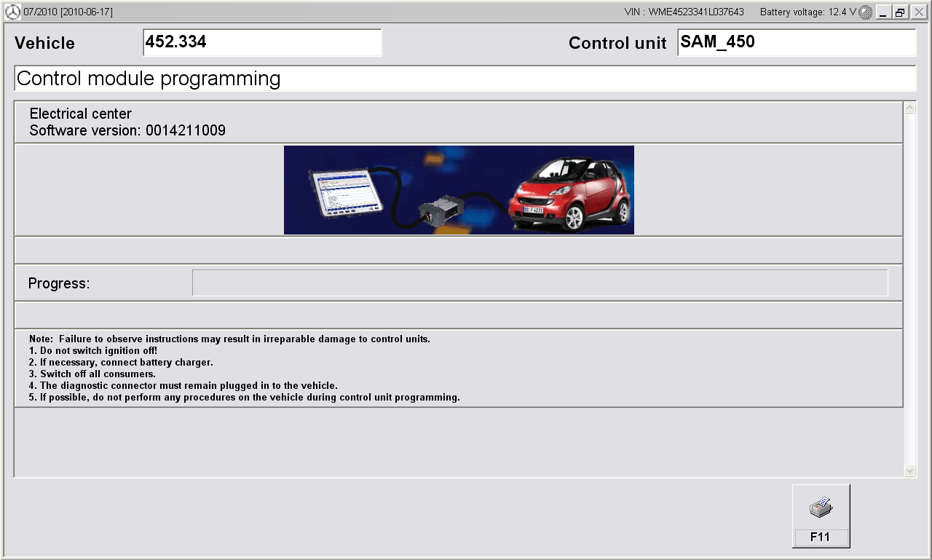Restore down the diagnostic window
932x560 pixels.
click(901, 12)
